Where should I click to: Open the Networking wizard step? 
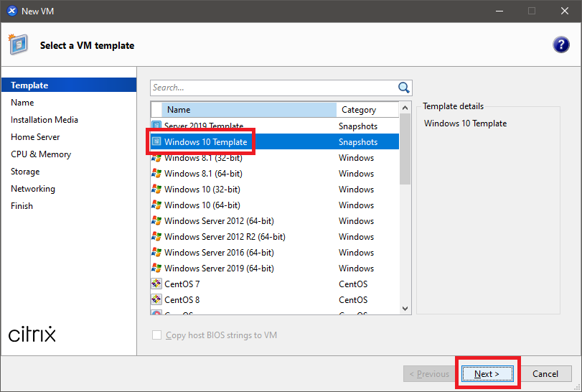[33, 189]
